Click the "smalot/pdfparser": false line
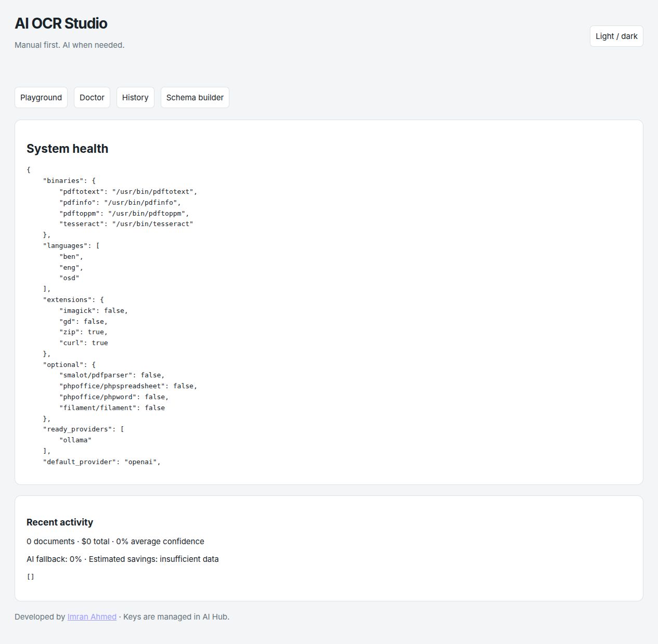Viewport: 658px width, 644px height. pos(112,375)
